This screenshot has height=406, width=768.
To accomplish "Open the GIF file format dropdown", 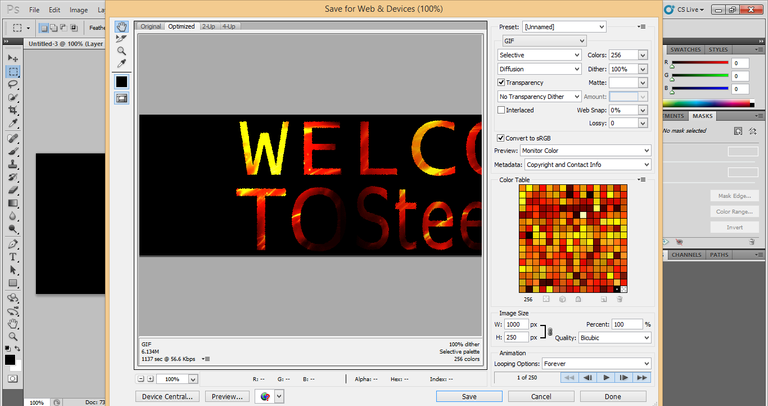I will click(544, 41).
